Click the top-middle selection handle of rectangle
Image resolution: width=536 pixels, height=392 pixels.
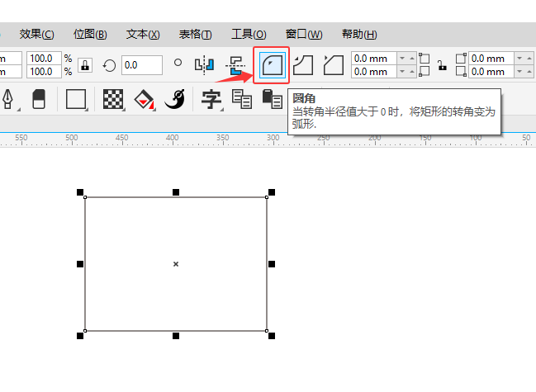176,192
